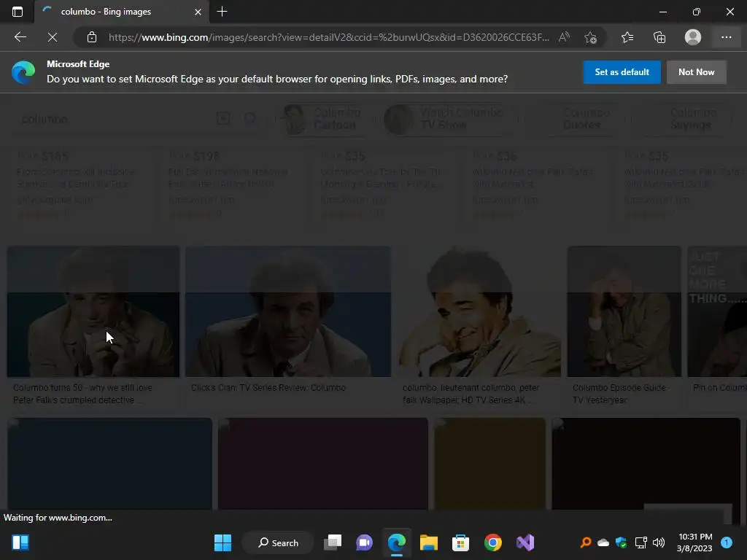View site information lock icon
Image resolution: width=747 pixels, height=560 pixels.
click(92, 37)
